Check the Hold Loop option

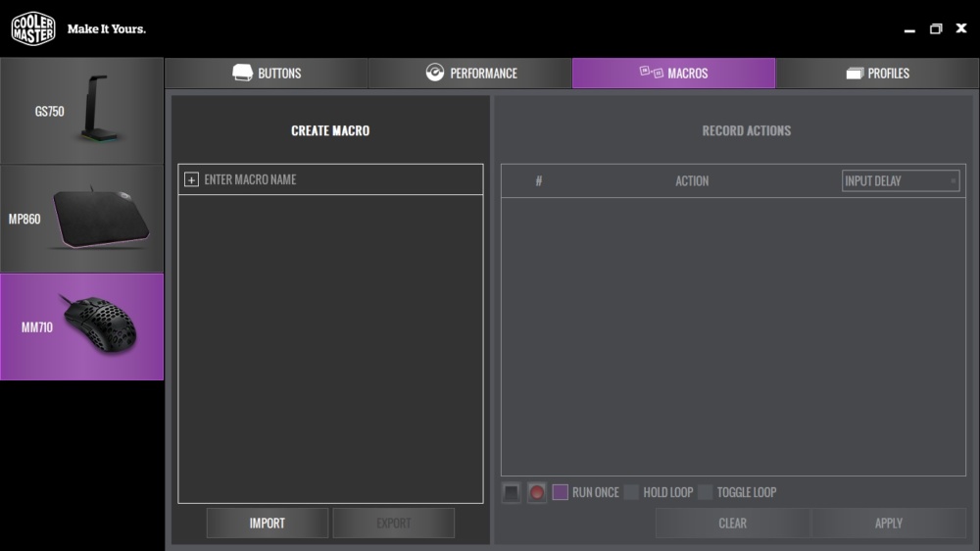point(631,492)
